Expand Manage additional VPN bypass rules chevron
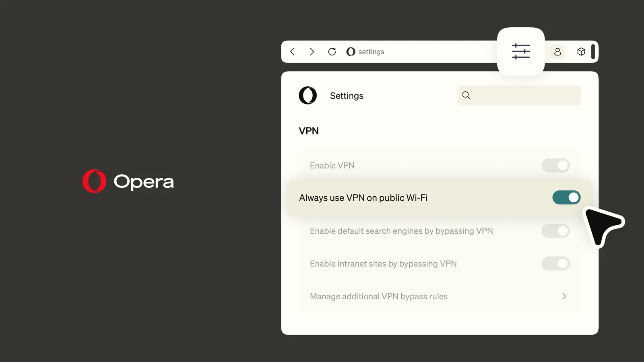644x362 pixels. pos(564,296)
